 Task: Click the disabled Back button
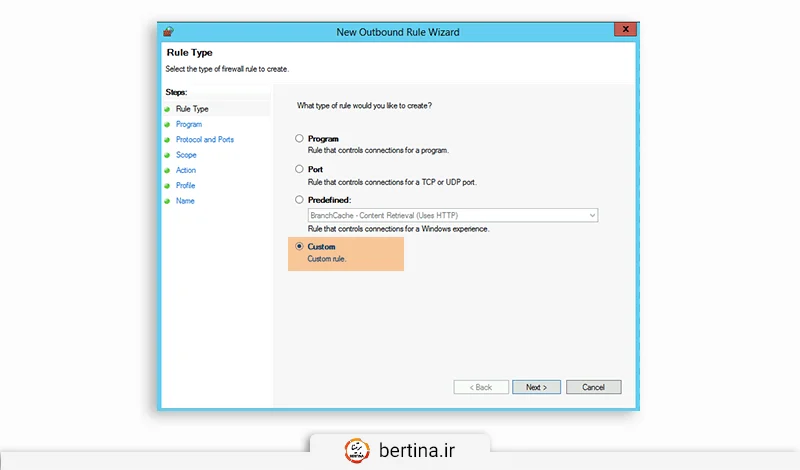click(481, 387)
